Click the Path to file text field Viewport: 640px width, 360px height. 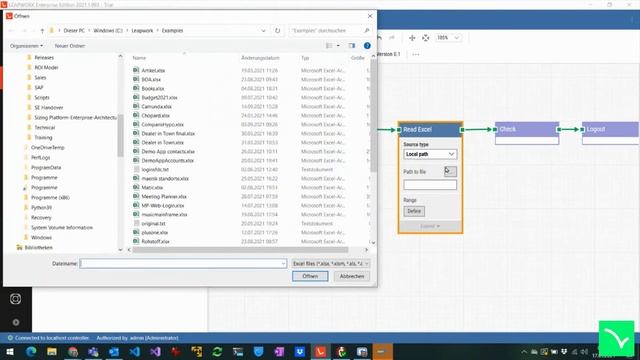[x=430, y=185]
